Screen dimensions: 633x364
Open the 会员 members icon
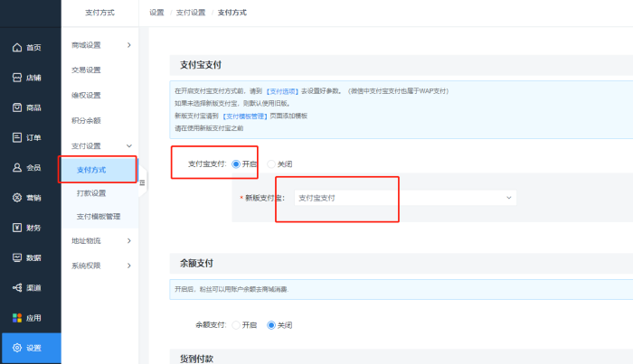tap(17, 167)
